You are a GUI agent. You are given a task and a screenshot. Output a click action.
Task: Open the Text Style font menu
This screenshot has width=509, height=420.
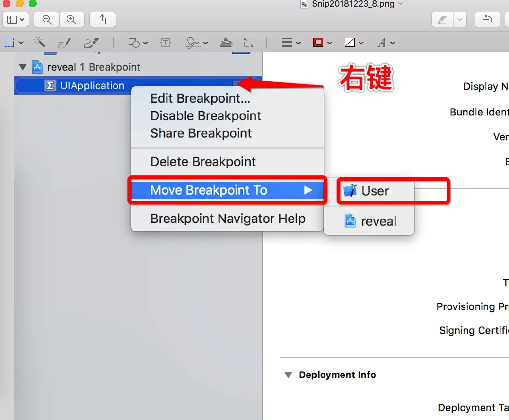[386, 43]
